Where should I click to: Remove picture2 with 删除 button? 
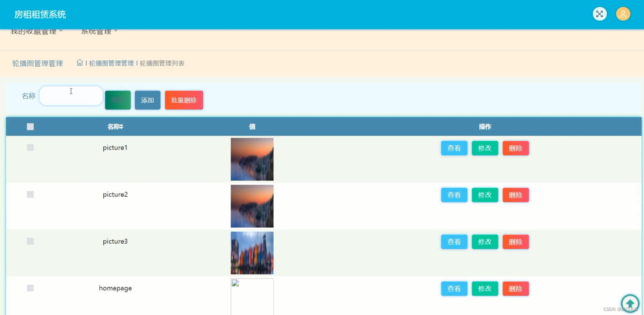tap(516, 195)
